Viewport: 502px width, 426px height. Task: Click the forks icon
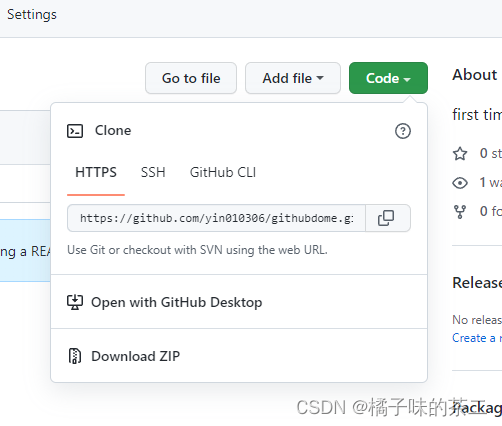(x=460, y=212)
